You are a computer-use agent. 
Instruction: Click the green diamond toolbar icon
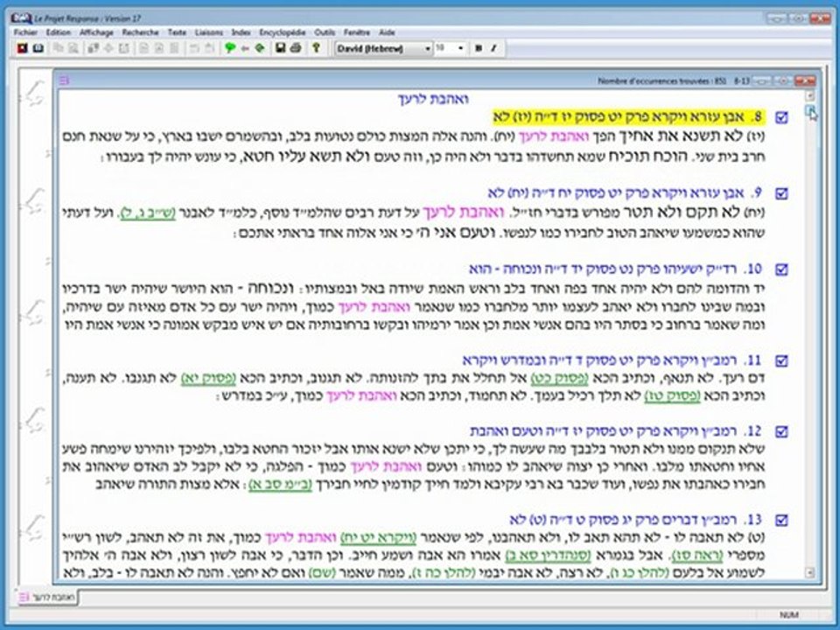(x=260, y=48)
